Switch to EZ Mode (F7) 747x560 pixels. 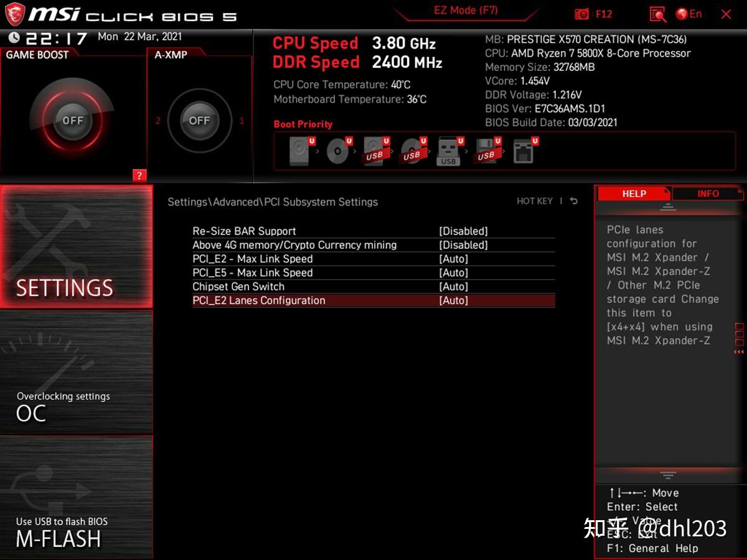(x=466, y=11)
